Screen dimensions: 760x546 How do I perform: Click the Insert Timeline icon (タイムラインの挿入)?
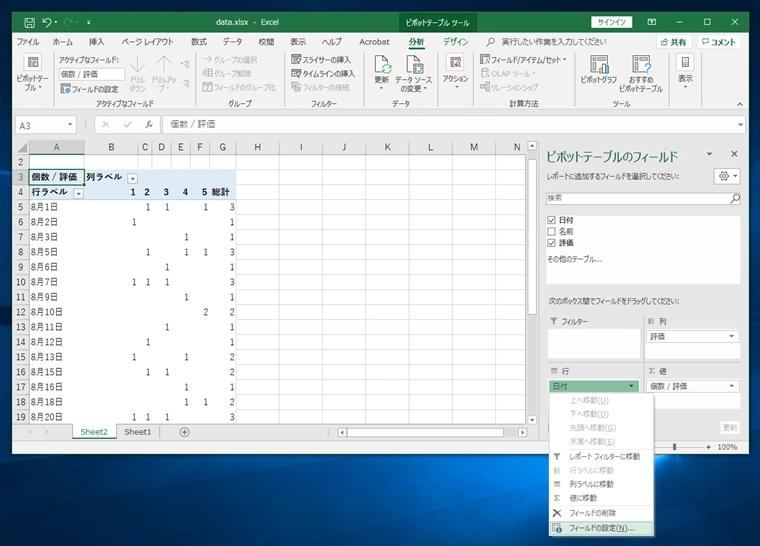(x=322, y=73)
